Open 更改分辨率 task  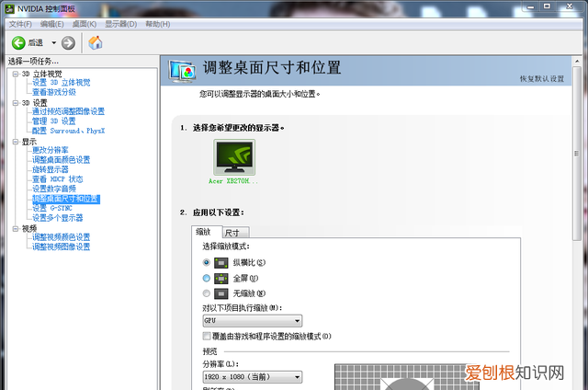point(51,150)
